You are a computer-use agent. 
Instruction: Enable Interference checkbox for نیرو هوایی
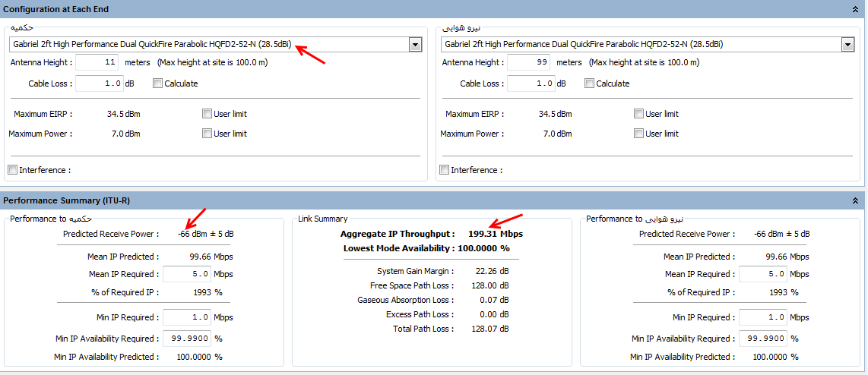pos(444,170)
